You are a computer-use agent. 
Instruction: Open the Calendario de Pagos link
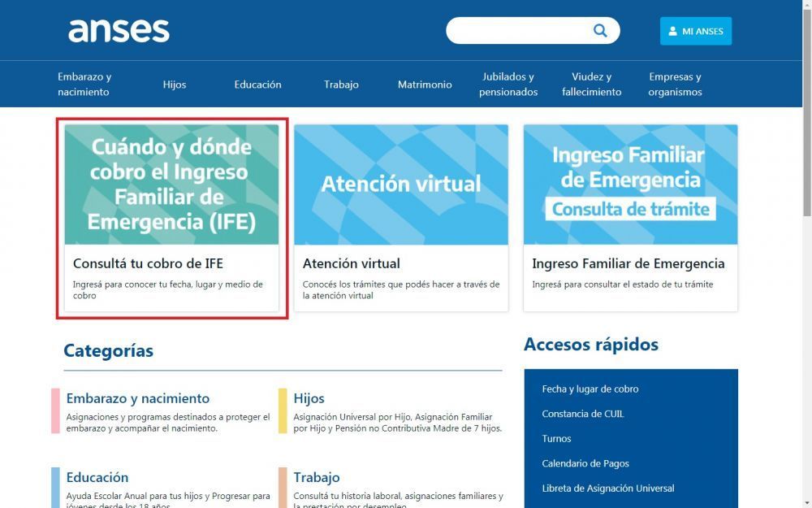[x=586, y=463]
